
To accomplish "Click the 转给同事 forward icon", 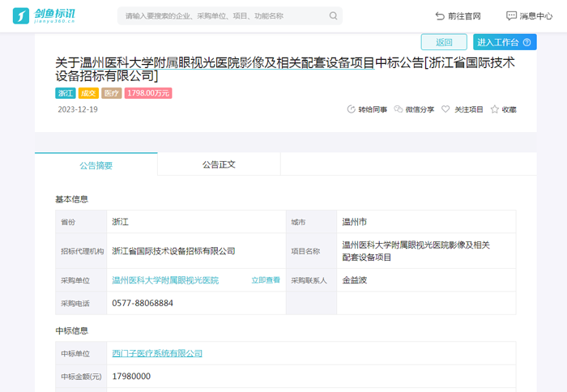I will (351, 109).
